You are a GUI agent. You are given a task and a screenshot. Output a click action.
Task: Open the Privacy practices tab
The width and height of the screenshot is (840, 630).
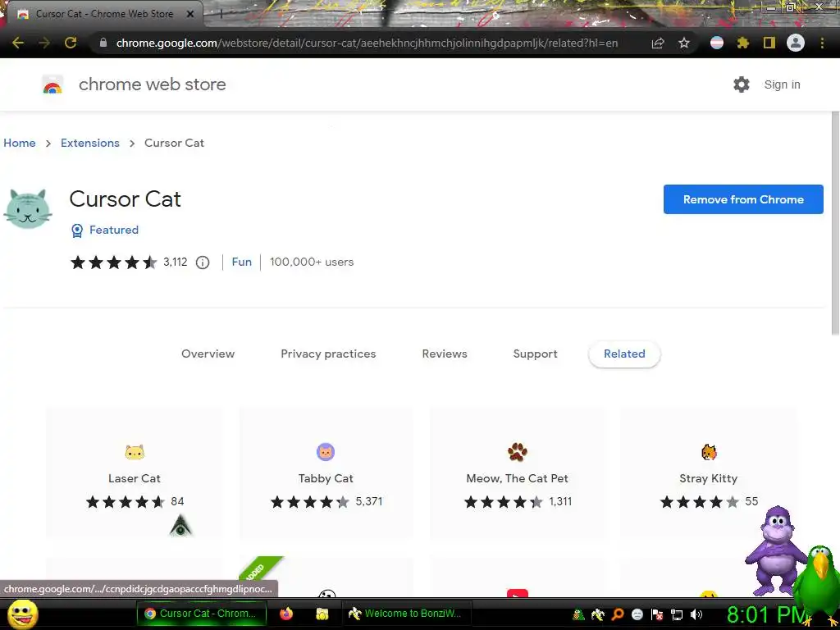[328, 354]
